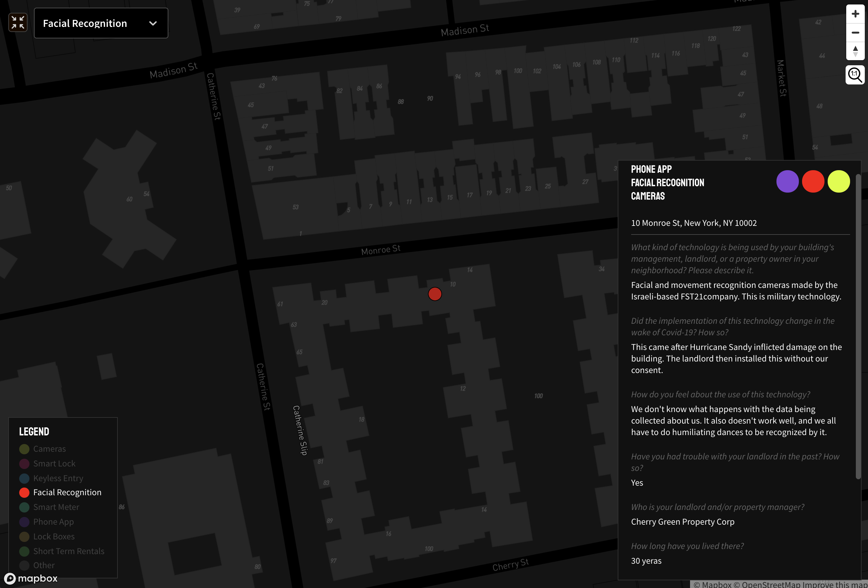
Task: Zoom out with the minus button
Action: click(x=855, y=33)
